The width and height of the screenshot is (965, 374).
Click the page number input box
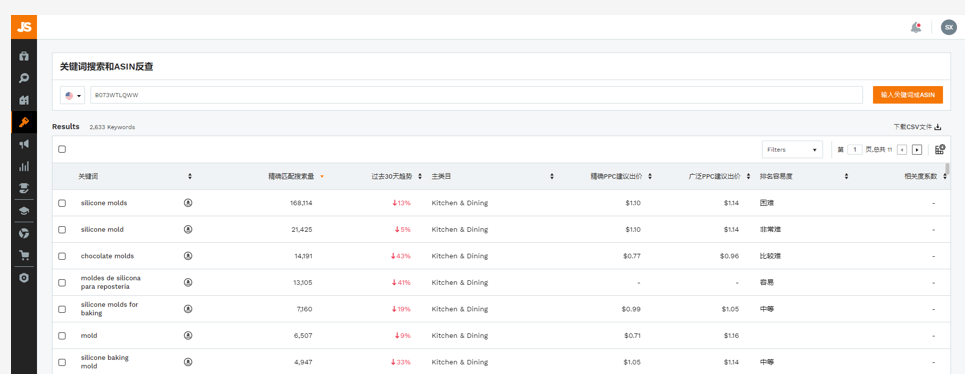(854, 149)
